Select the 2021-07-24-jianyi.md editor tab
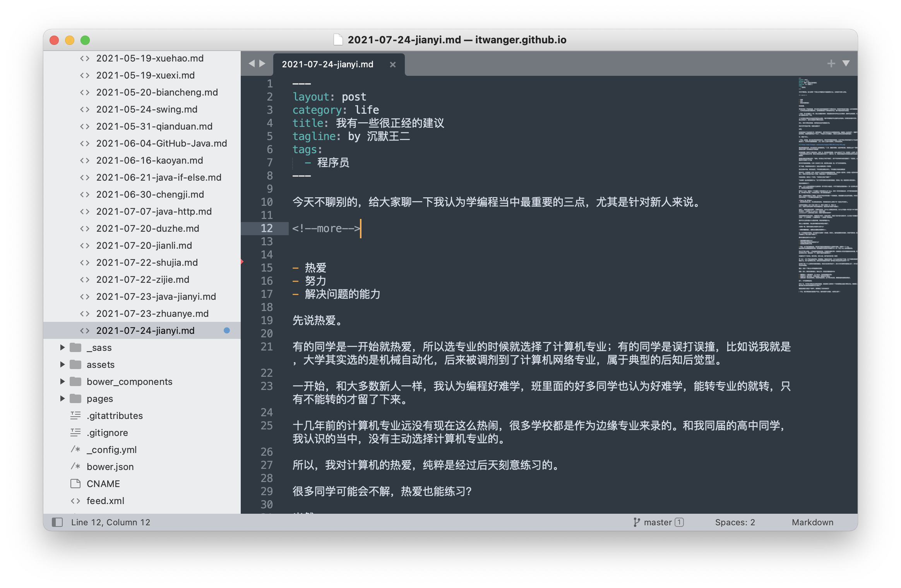The height and width of the screenshot is (588, 901). pos(327,64)
